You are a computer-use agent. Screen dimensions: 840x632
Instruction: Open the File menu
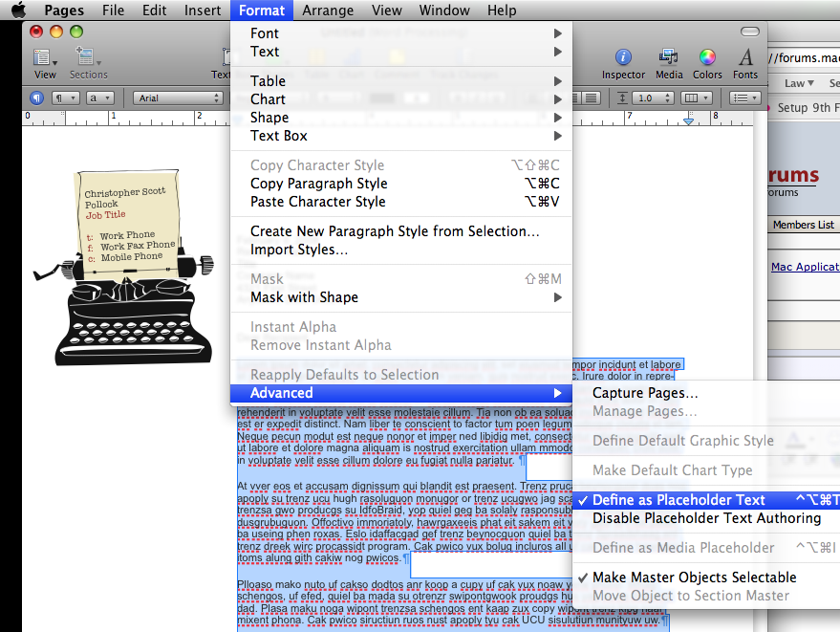coord(113,11)
